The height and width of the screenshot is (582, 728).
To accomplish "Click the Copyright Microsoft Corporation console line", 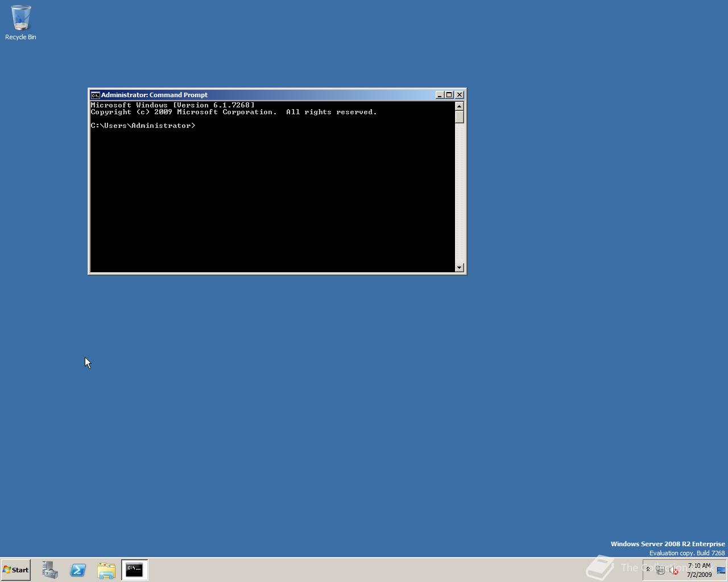I will coord(234,112).
